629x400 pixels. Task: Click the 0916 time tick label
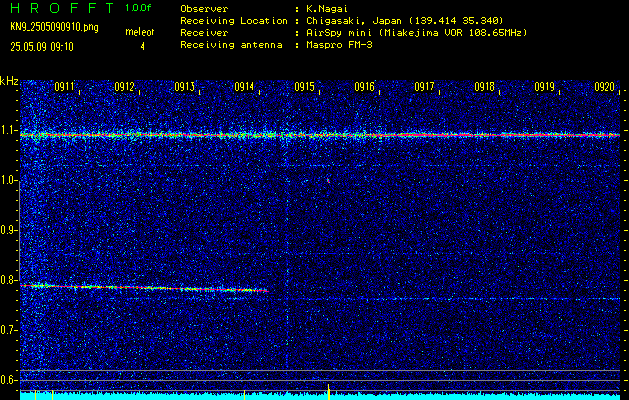coord(364,87)
